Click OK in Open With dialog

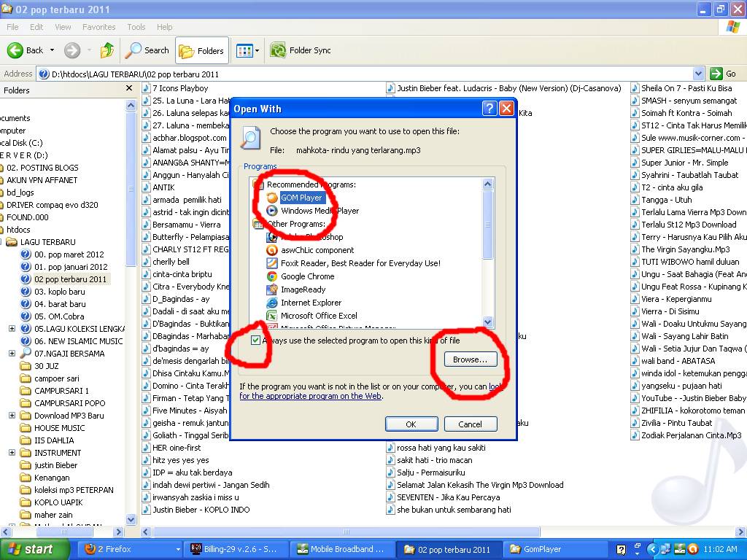411,424
